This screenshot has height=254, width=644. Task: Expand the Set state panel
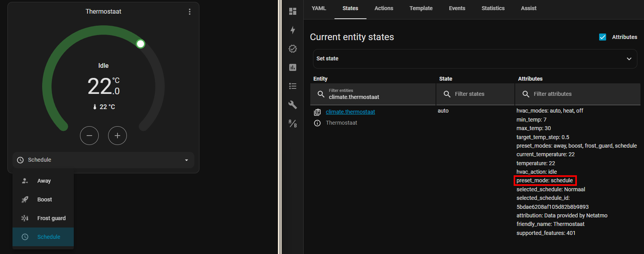(475, 59)
